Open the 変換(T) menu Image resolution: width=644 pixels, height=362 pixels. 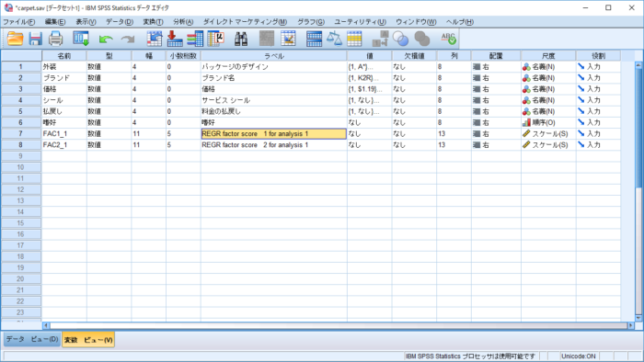153,22
